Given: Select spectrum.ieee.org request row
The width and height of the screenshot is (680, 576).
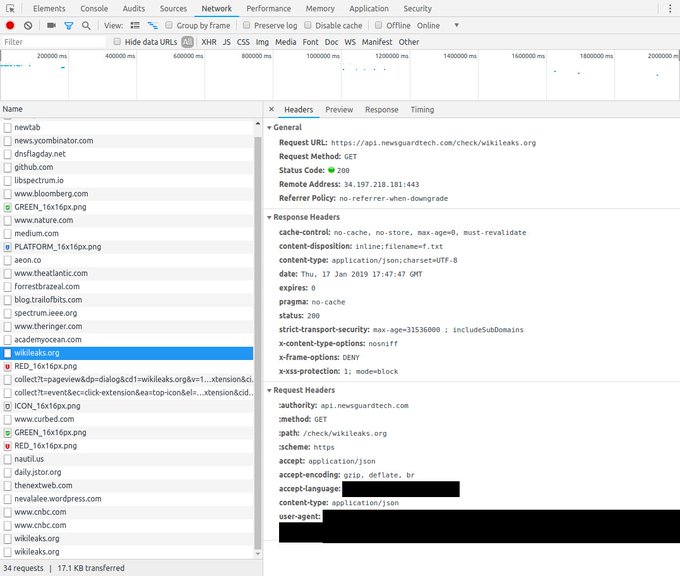Looking at the screenshot, I should (127, 313).
